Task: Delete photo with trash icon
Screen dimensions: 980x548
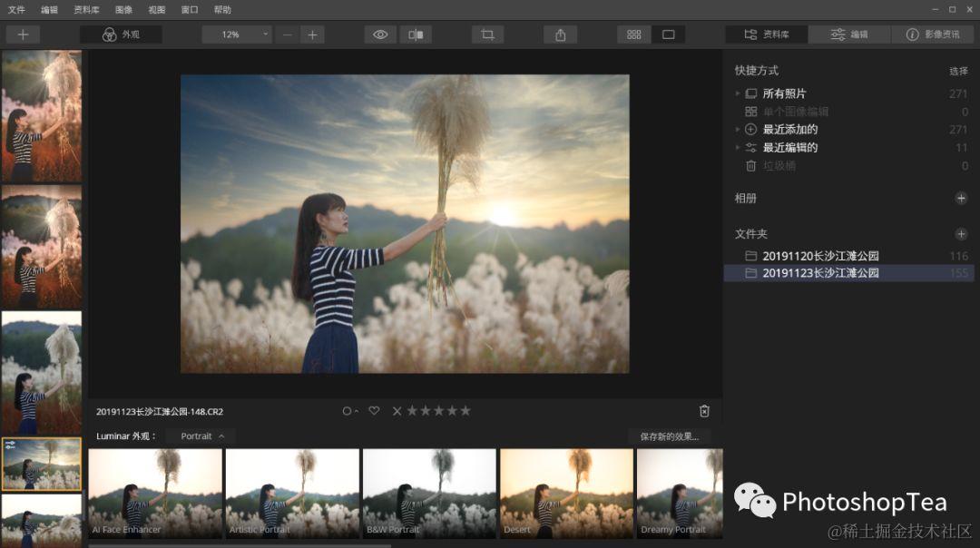Action: (704, 410)
